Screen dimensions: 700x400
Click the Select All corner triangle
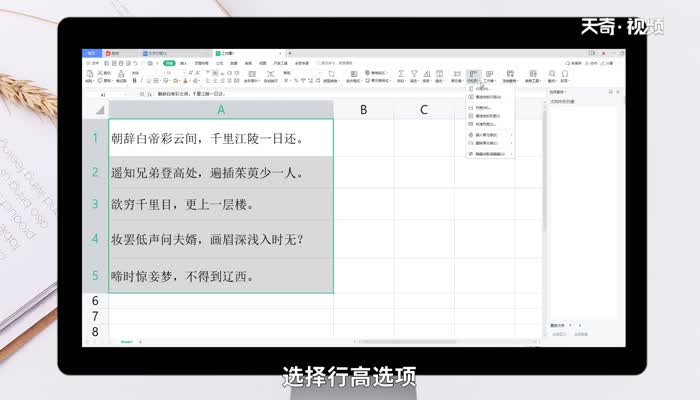tap(100, 110)
